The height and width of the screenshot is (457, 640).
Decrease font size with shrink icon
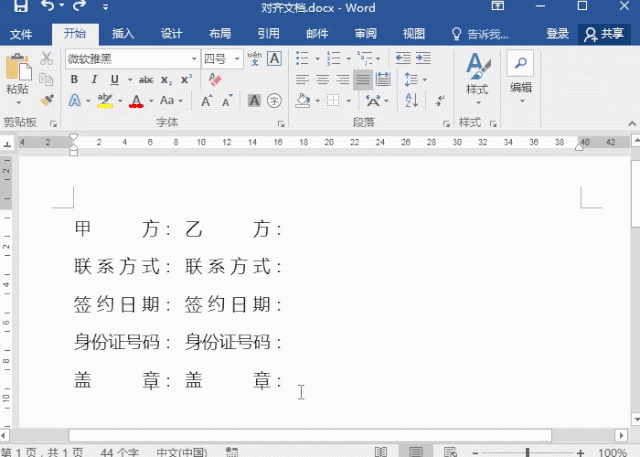point(227,100)
